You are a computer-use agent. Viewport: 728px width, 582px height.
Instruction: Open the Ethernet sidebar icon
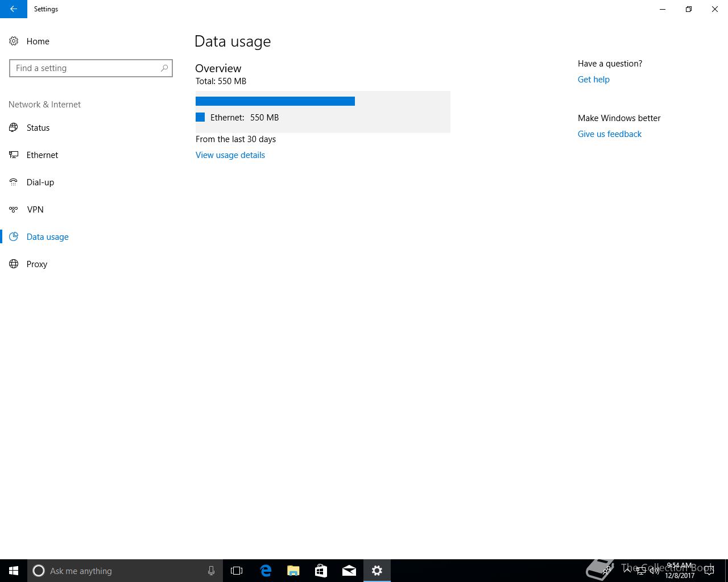(x=14, y=155)
